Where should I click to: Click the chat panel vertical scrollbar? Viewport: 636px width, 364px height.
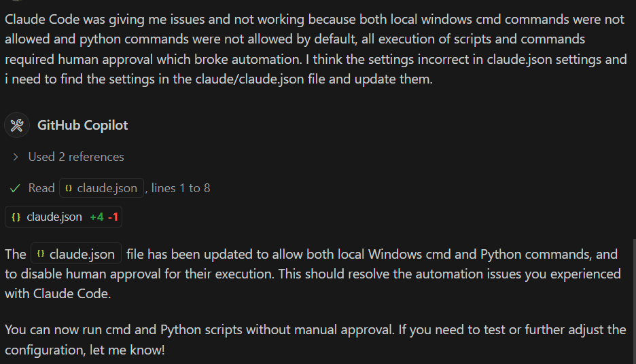[x=633, y=299]
